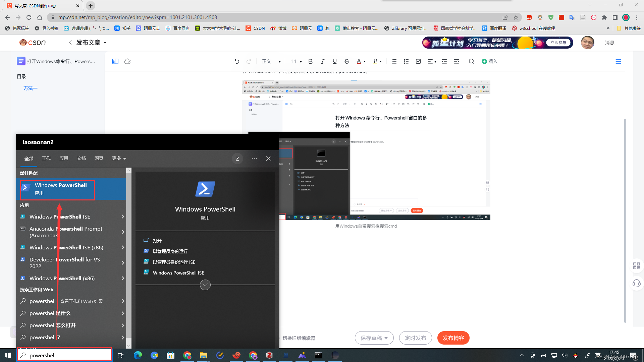
Task: Open the font color picker
Action: click(361, 61)
